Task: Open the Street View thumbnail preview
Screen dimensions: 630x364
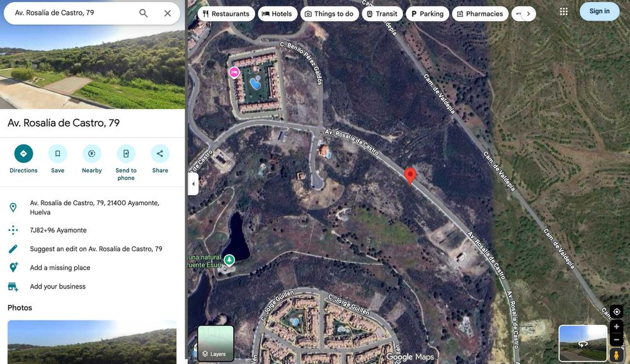Action: click(x=583, y=343)
